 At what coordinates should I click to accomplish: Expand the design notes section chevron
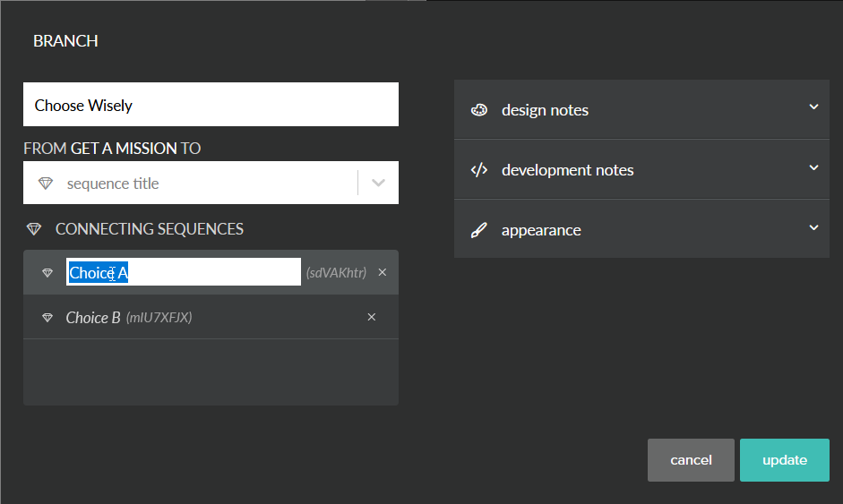pyautogui.click(x=814, y=107)
